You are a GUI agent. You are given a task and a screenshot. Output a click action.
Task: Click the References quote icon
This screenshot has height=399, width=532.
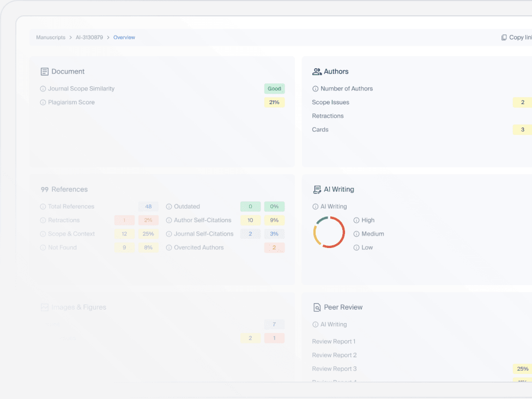45,190
